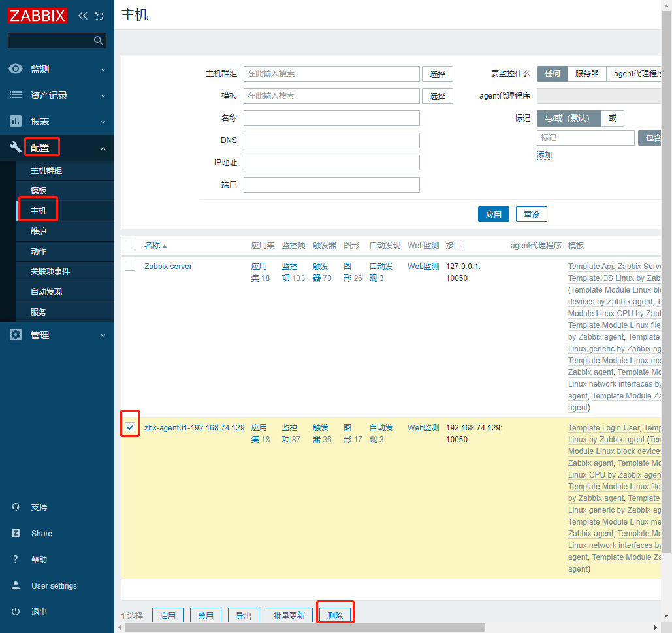The width and height of the screenshot is (672, 633).
Task: Open the 包含 tag operator dropdown
Action: point(650,138)
